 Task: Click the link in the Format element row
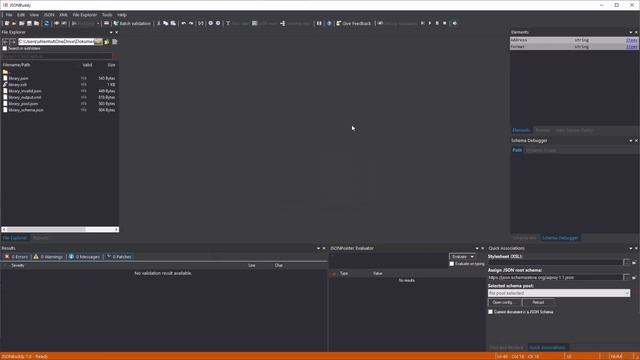pos(631,47)
